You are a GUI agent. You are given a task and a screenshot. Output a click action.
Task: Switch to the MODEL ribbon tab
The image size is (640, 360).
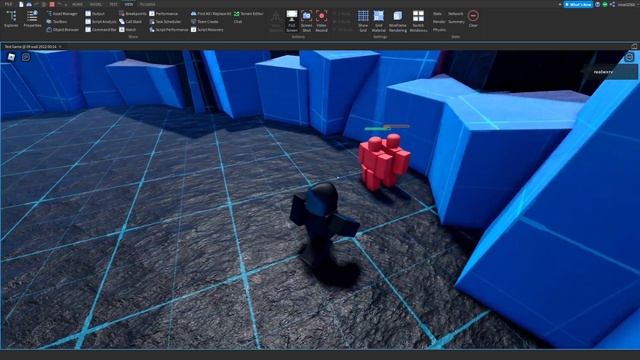96,4
